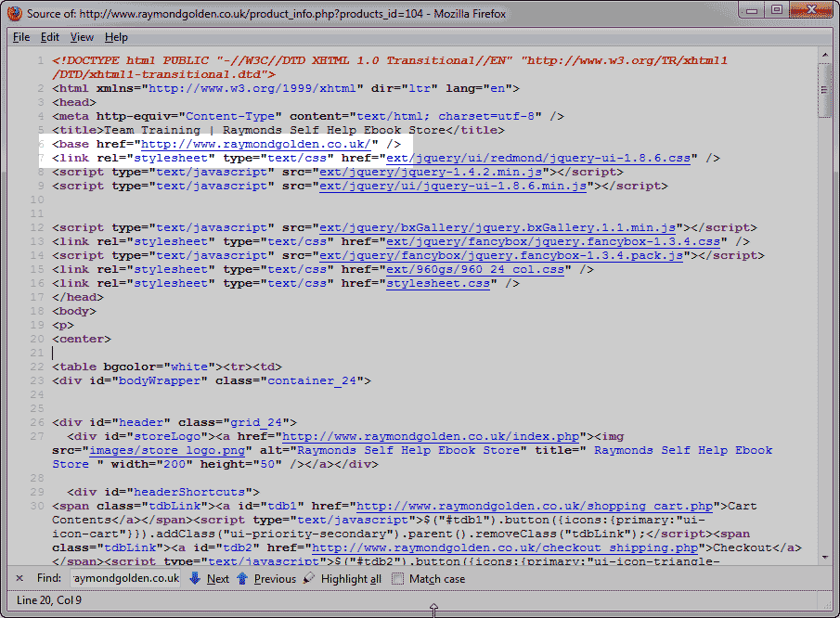Click the table bgcolor white line
Viewport: 840px width, 618px height.
[x=166, y=367]
